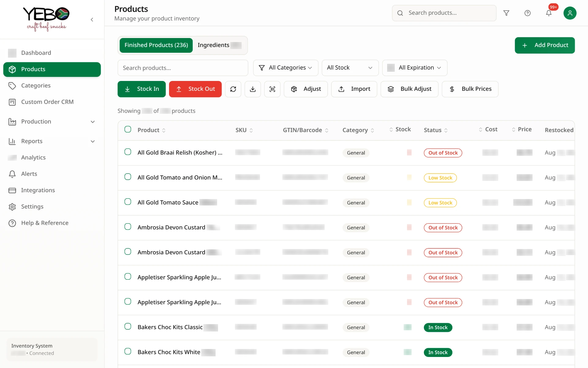The height and width of the screenshot is (368, 588).
Task: Click the Bulk Adjust button
Action: 409,89
